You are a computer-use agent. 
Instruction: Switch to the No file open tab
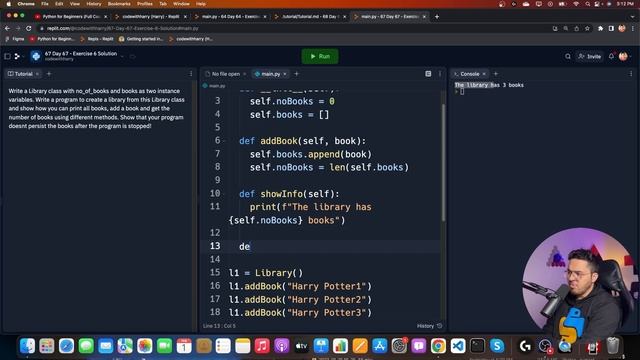click(223, 74)
